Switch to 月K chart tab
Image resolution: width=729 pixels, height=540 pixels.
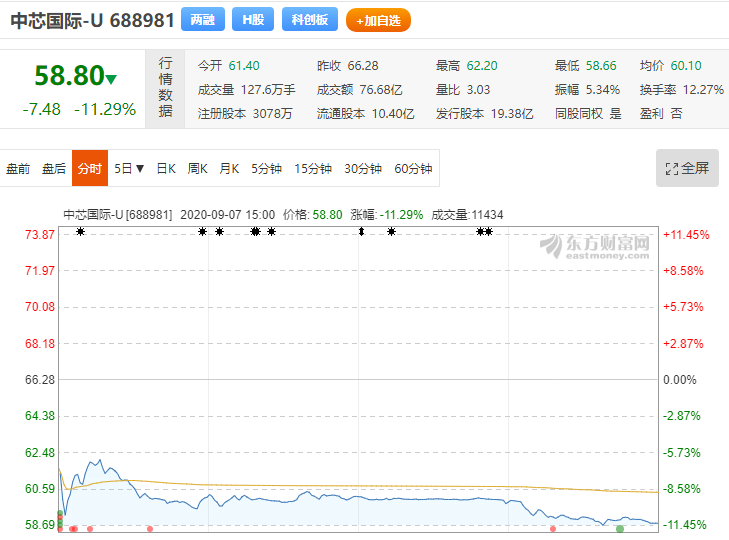pyautogui.click(x=229, y=168)
